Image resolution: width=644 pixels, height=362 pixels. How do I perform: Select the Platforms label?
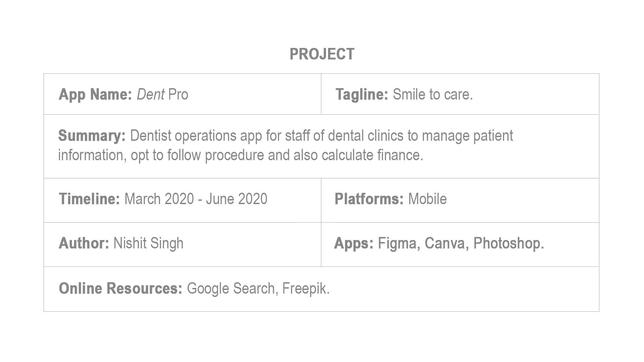[369, 199]
